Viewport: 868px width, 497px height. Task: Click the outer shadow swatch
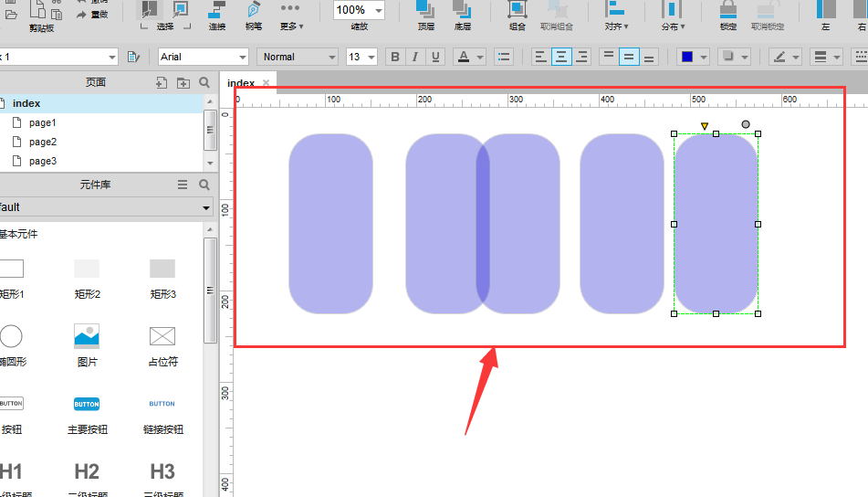[x=728, y=57]
